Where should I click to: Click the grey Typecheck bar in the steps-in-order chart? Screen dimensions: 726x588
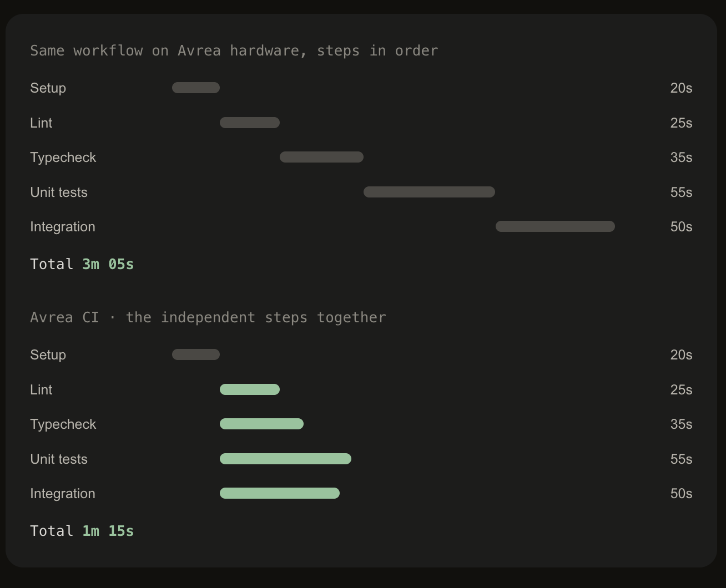coord(321,157)
